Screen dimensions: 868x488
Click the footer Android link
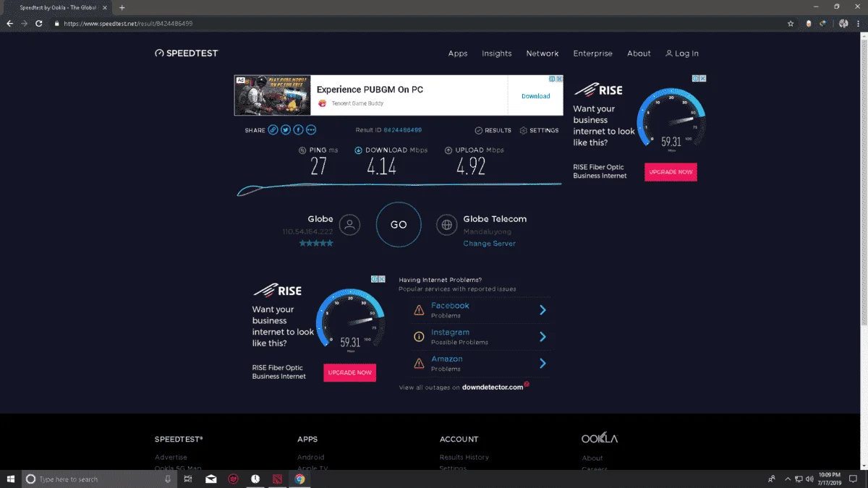tap(310, 457)
